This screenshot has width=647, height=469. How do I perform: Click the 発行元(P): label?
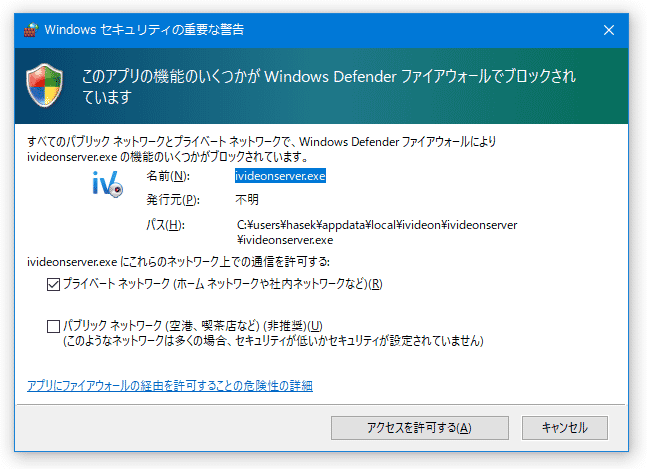click(173, 200)
